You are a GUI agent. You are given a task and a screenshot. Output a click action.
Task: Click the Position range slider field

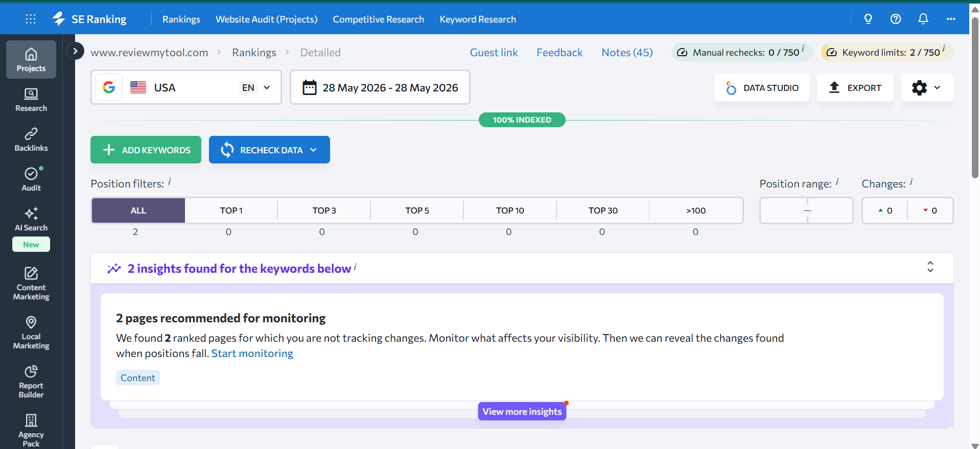coord(806,210)
